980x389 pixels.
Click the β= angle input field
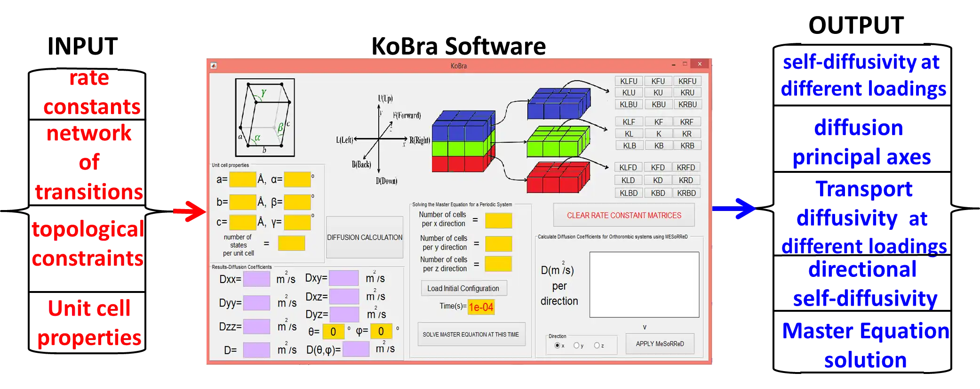pyautogui.click(x=297, y=202)
